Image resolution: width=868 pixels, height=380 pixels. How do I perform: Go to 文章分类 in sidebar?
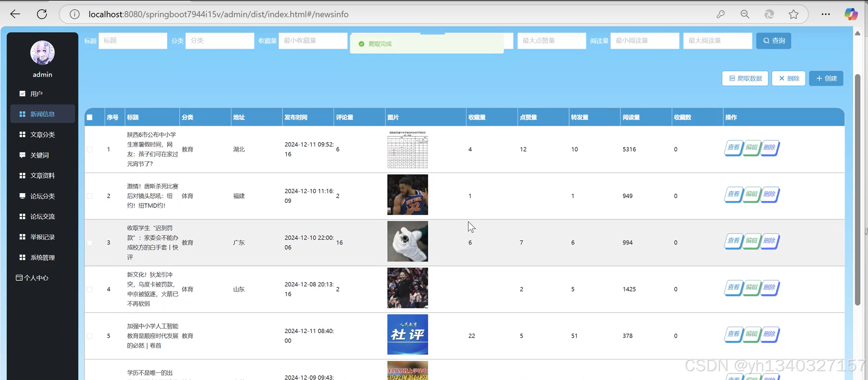click(43, 135)
